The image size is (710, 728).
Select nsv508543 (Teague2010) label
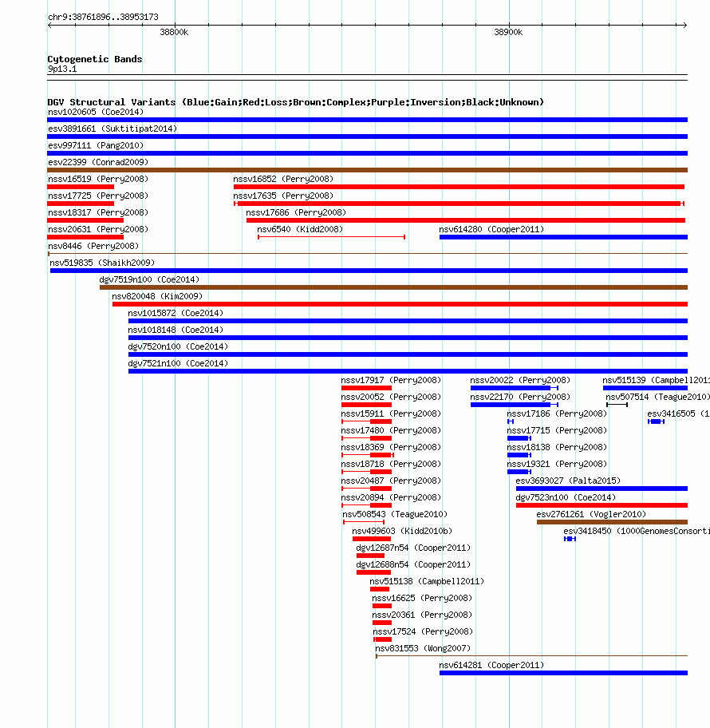[395, 514]
